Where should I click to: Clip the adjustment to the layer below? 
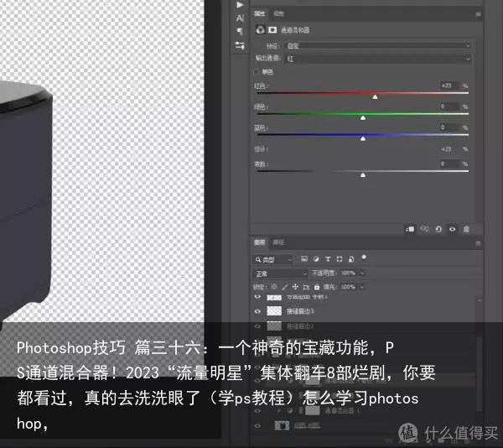(410, 229)
